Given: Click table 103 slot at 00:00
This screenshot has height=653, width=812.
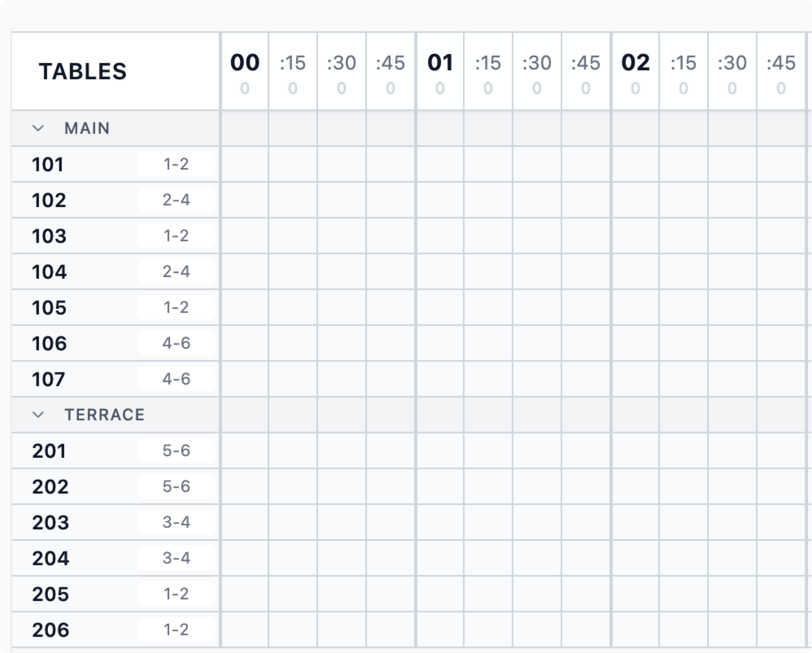Looking at the screenshot, I should point(245,236).
